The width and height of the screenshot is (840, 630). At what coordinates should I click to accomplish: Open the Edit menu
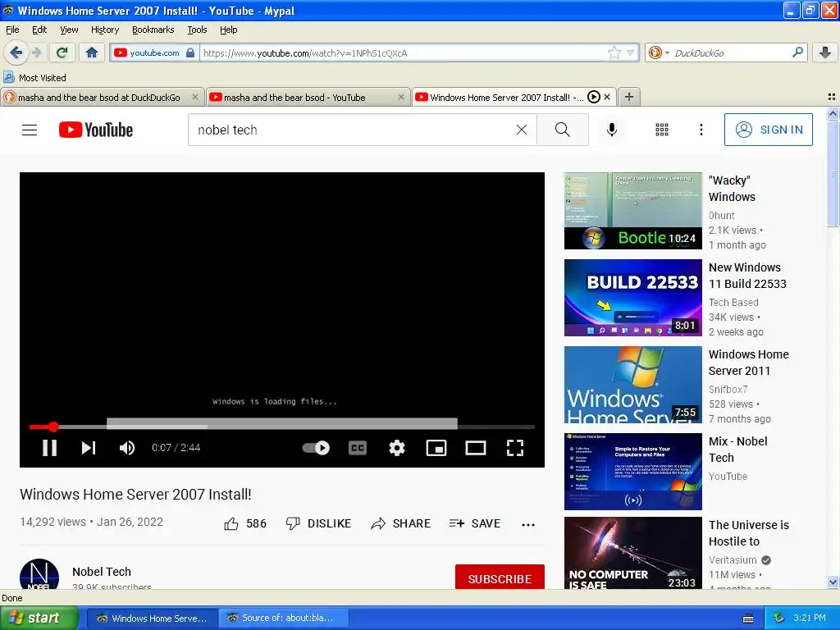[x=39, y=30]
